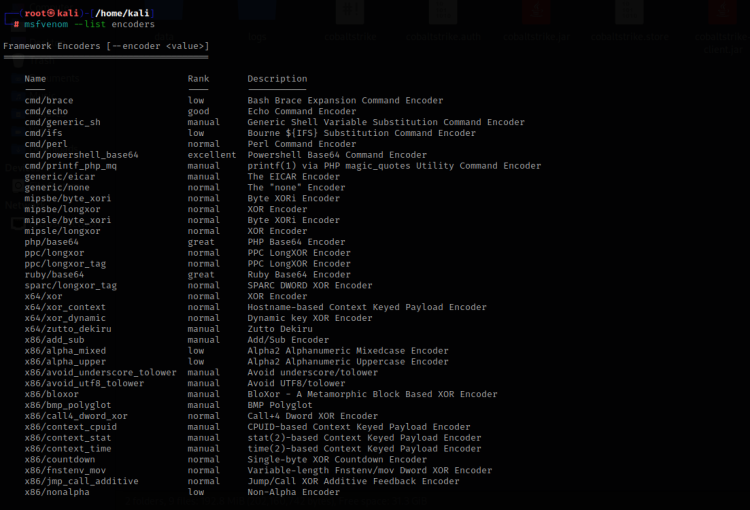Click 'BloXor - A Metamorphic Block Based XOR Encoder'
This screenshot has height=510, width=750.
pos(373,394)
